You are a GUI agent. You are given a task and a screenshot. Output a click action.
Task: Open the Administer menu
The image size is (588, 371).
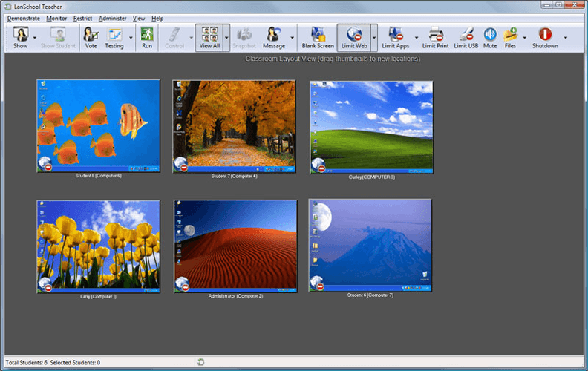[112, 18]
